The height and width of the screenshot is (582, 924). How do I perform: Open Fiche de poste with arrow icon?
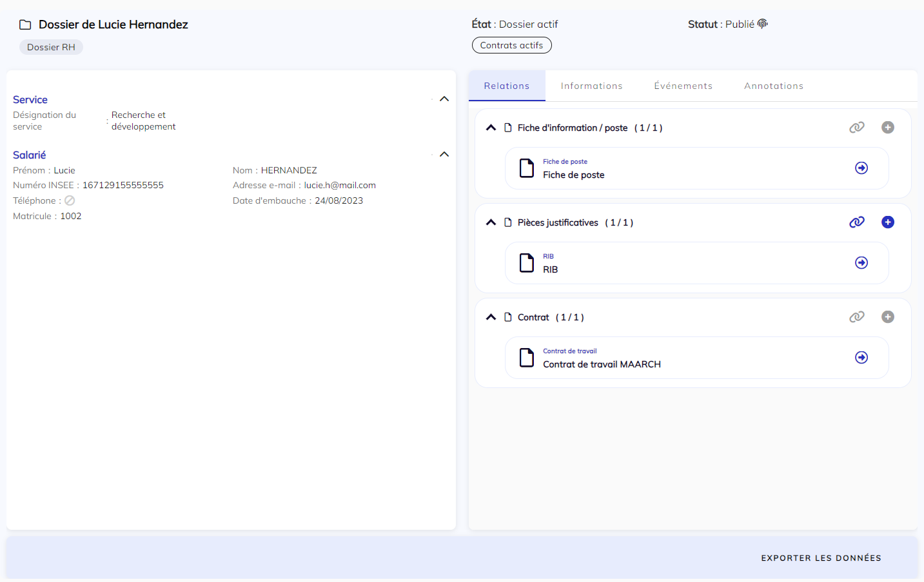(861, 168)
